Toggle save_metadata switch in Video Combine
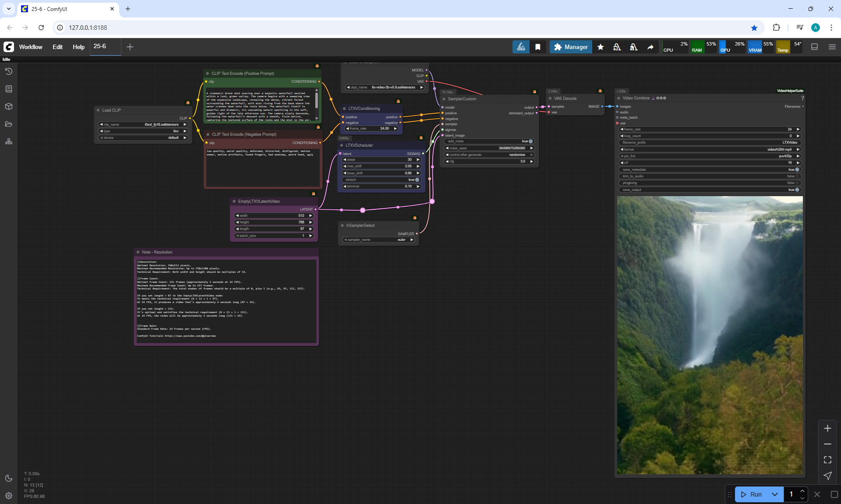This screenshot has height=504, width=841. pos(797,169)
